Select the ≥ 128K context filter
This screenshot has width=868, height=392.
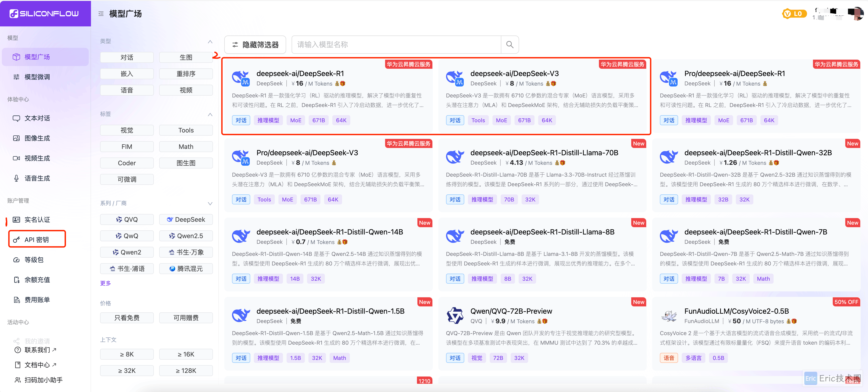pos(186,371)
